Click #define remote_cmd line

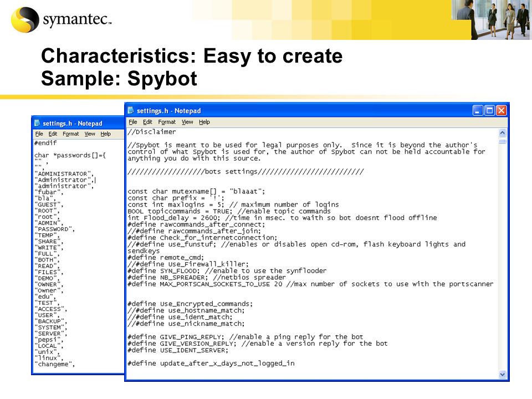tap(166, 258)
